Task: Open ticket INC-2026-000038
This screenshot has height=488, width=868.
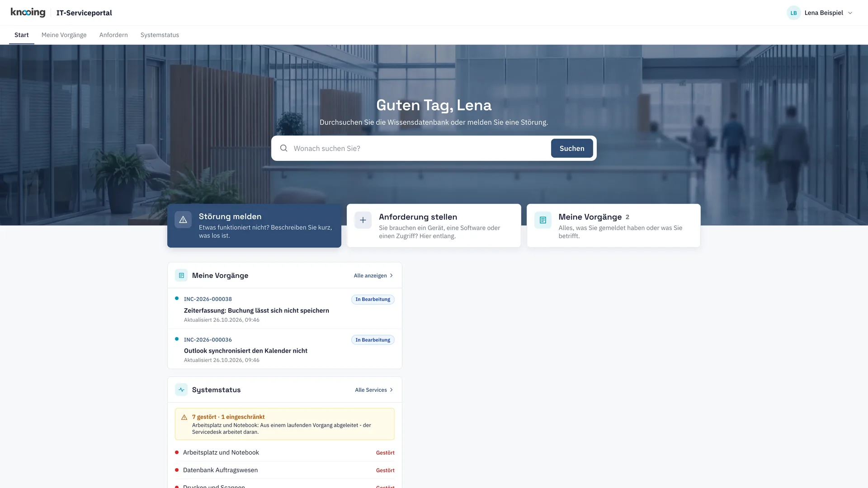Action: [208, 299]
